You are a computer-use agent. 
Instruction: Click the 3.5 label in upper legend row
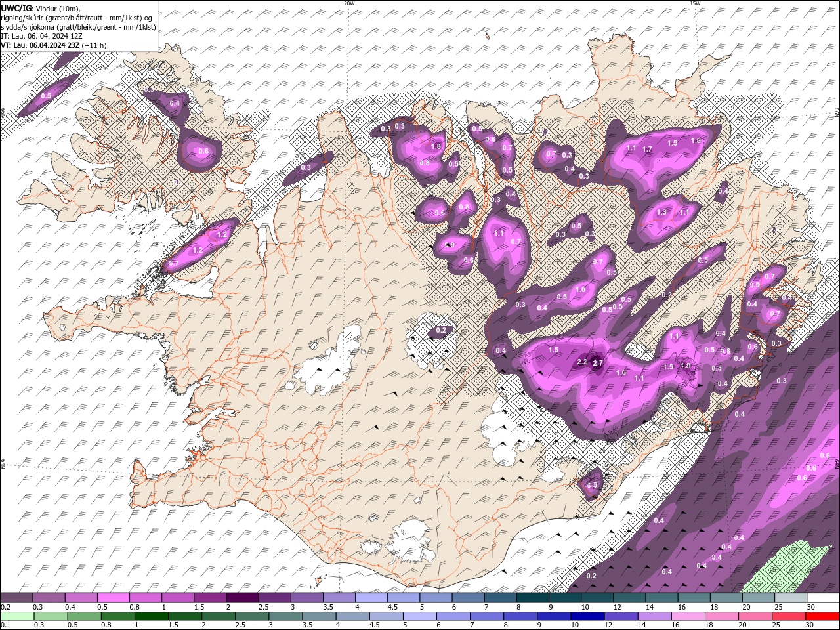pyautogui.click(x=327, y=607)
